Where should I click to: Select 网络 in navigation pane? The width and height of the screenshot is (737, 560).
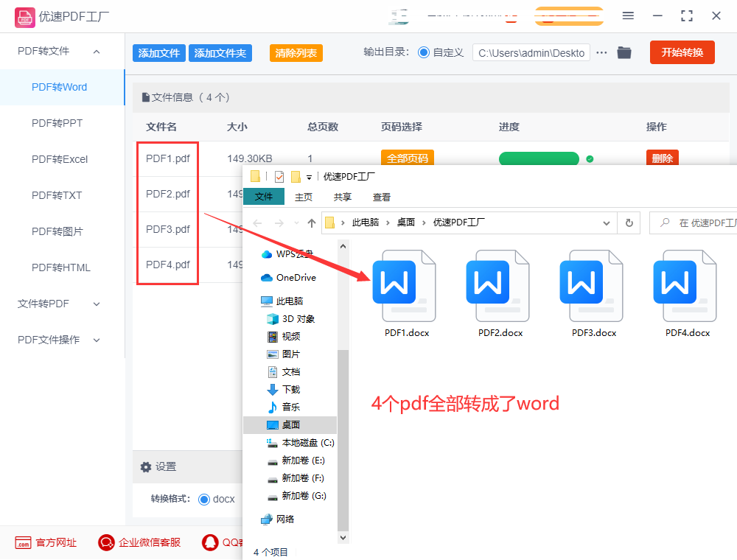click(277, 519)
